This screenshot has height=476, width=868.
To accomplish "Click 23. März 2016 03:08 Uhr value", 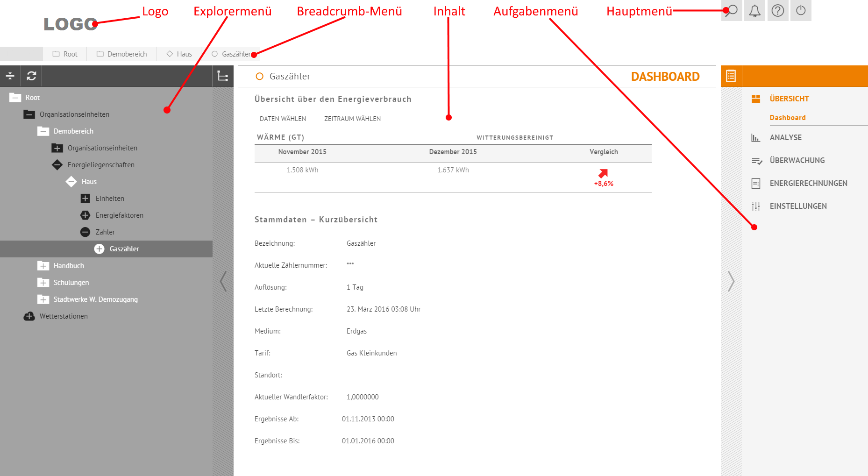I will pos(384,309).
